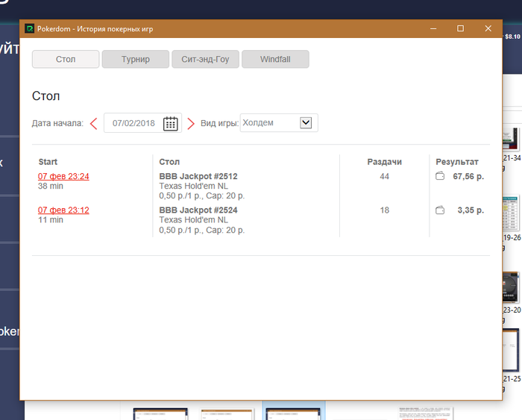Open the Windfall tab
The height and width of the screenshot is (420, 522).
275,59
